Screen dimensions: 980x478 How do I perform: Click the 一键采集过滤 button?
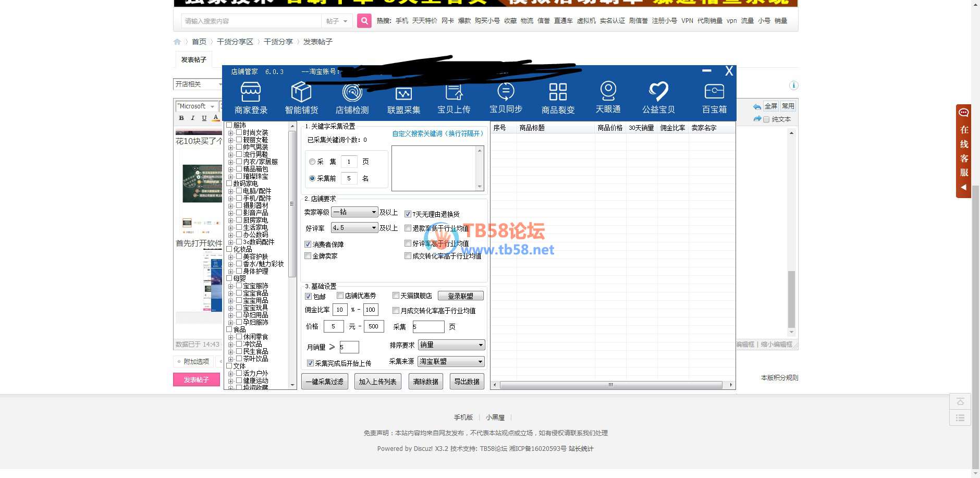pos(324,382)
